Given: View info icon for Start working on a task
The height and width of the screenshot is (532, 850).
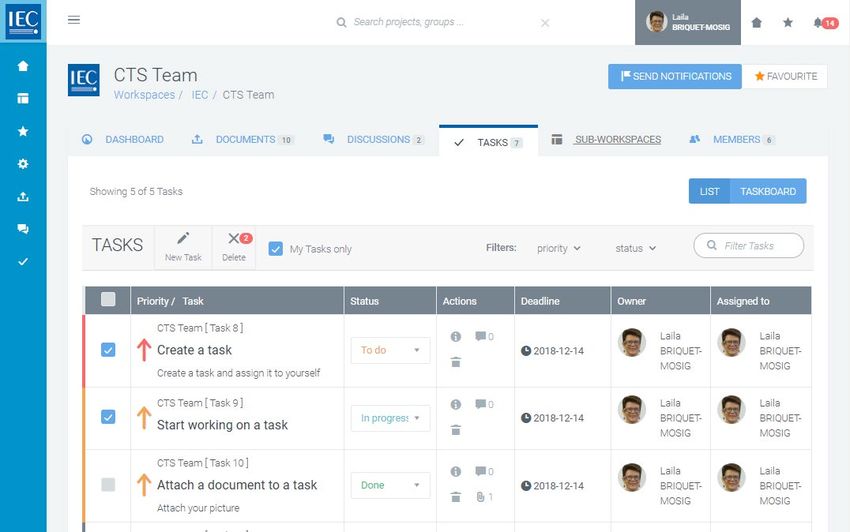Looking at the screenshot, I should [x=456, y=405].
